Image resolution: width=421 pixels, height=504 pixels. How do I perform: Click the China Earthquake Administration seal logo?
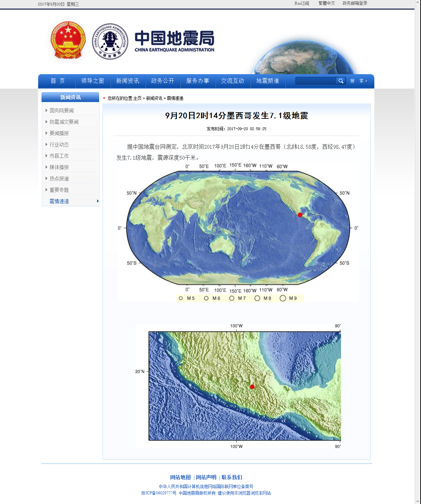point(110,42)
